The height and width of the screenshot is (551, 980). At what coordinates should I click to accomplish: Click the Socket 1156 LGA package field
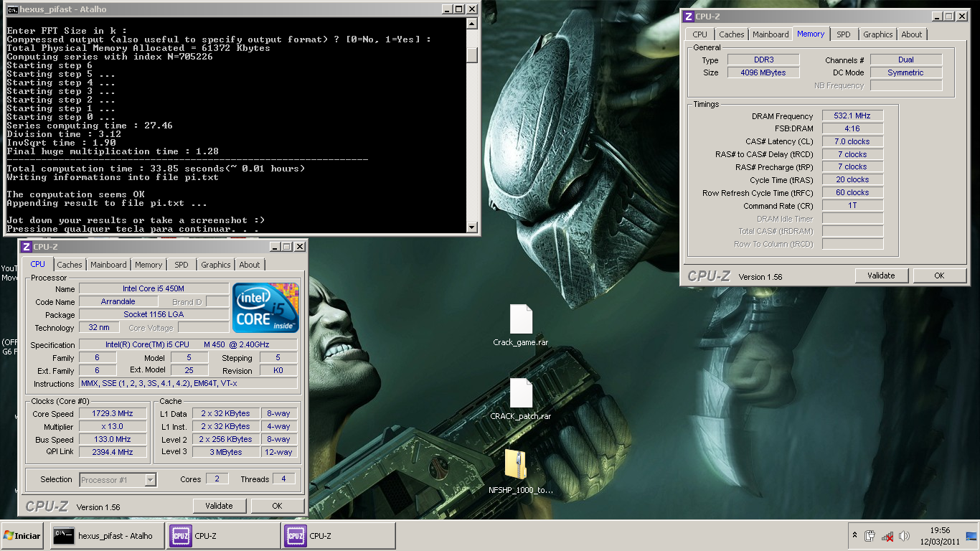(x=154, y=314)
